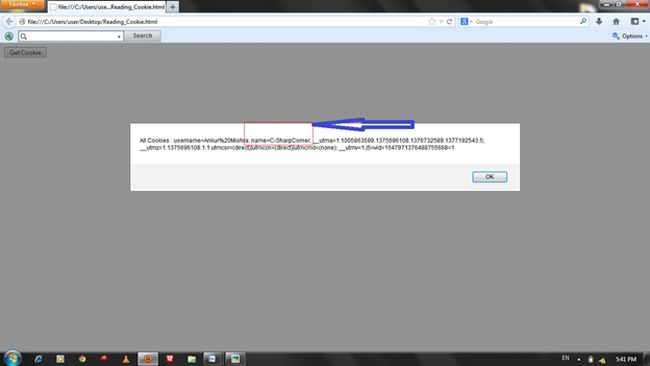Viewport: 650px width, 366px height.
Task: Select the Reading_Cookie.html tab
Action: [x=107, y=7]
